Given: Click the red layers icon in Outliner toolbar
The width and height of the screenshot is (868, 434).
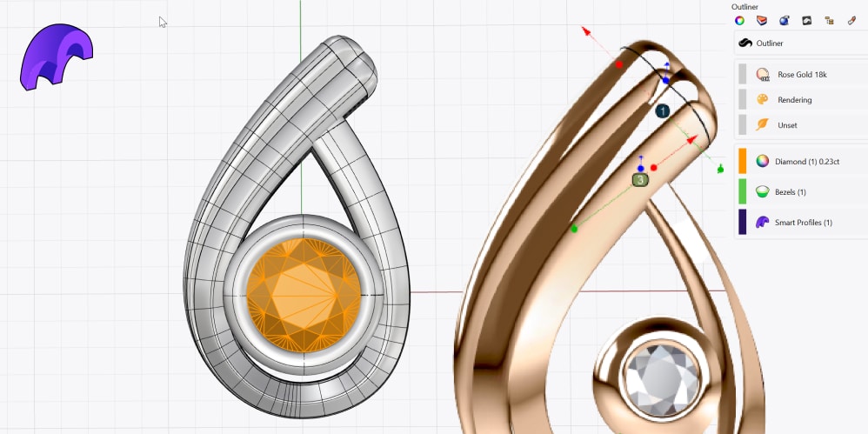Looking at the screenshot, I should point(762,20).
